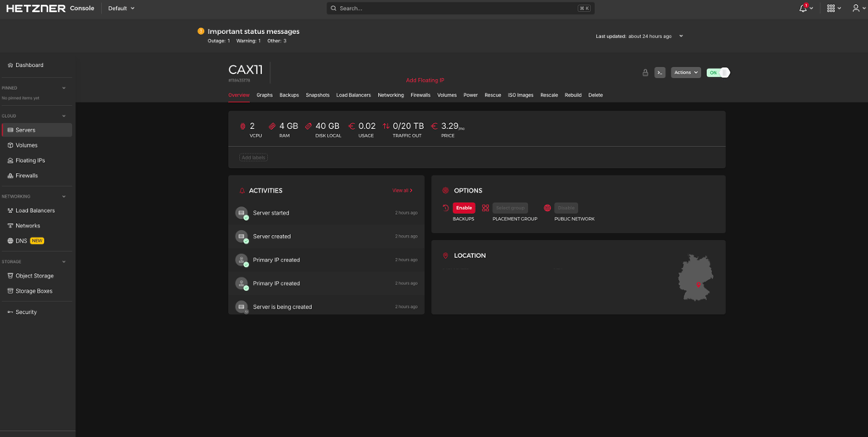Toggle the server ON power switch

pyautogui.click(x=718, y=73)
